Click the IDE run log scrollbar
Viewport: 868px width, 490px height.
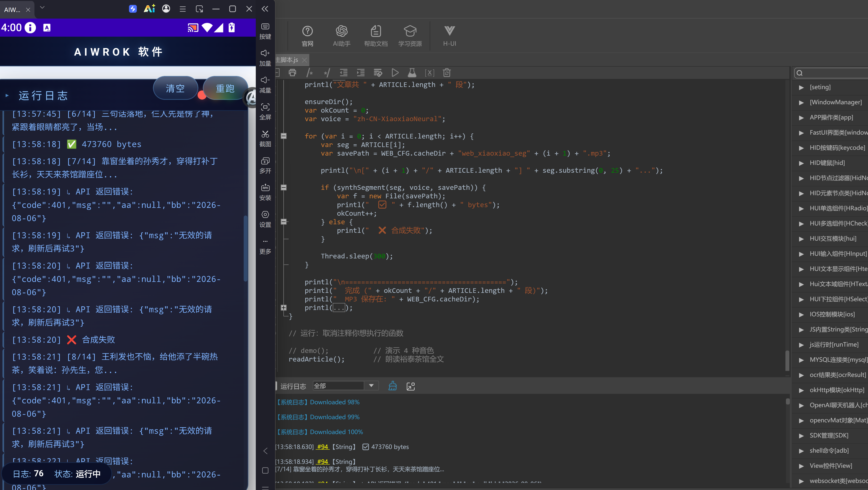point(788,401)
